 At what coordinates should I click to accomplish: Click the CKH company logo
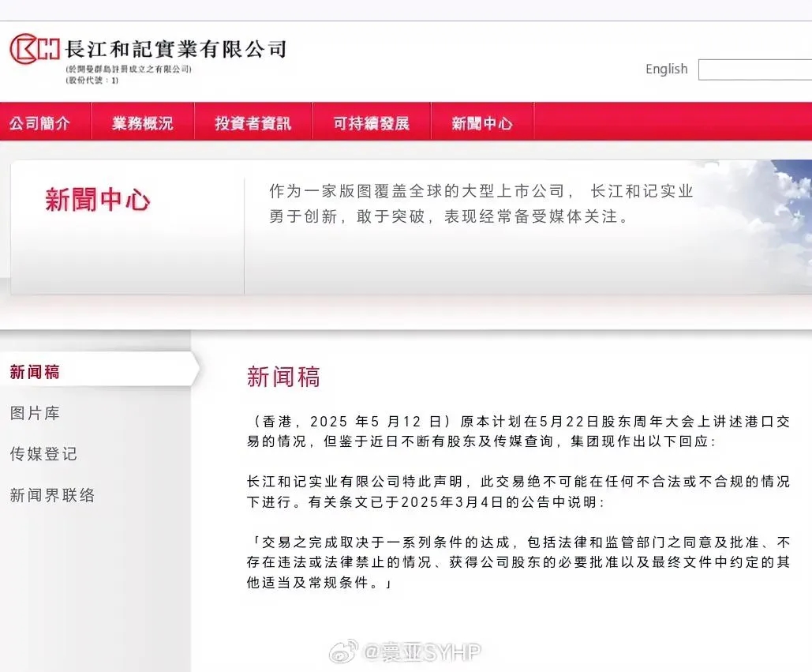pyautogui.click(x=35, y=49)
